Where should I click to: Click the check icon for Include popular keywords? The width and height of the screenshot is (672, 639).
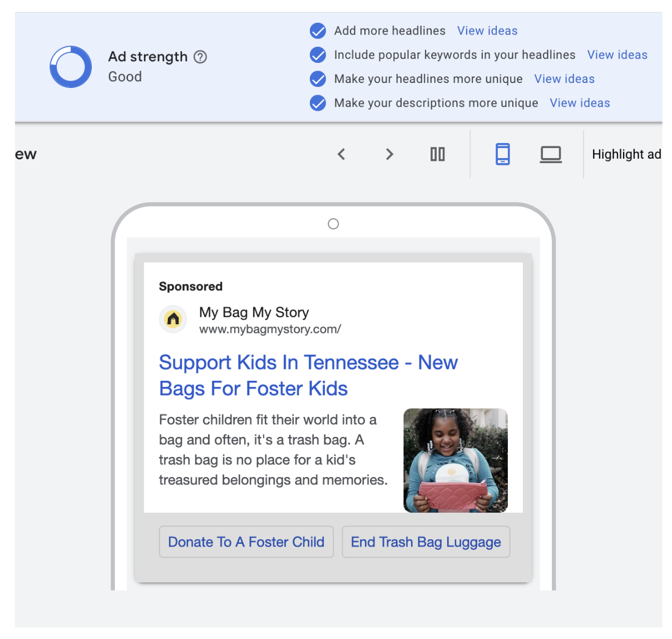click(x=318, y=55)
